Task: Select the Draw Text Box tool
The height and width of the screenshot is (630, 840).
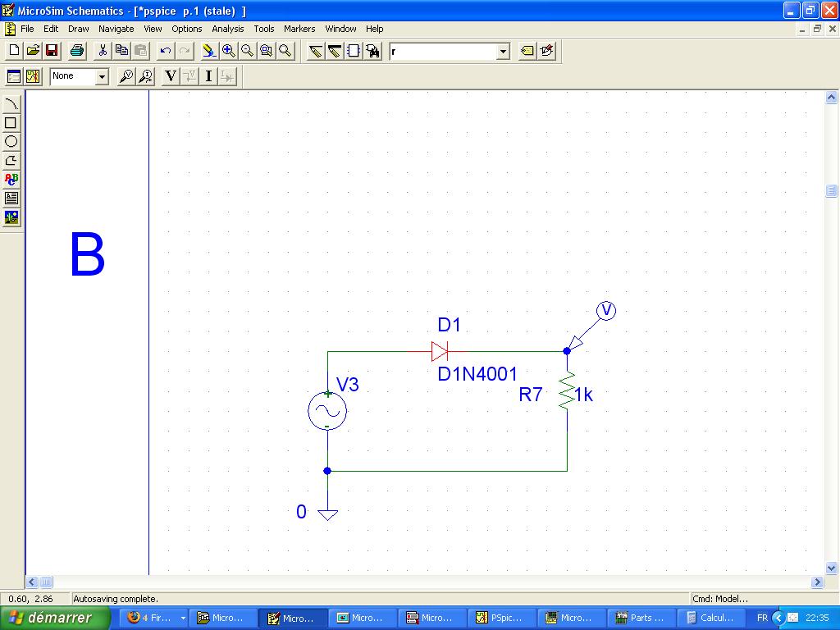Action: coord(11,199)
